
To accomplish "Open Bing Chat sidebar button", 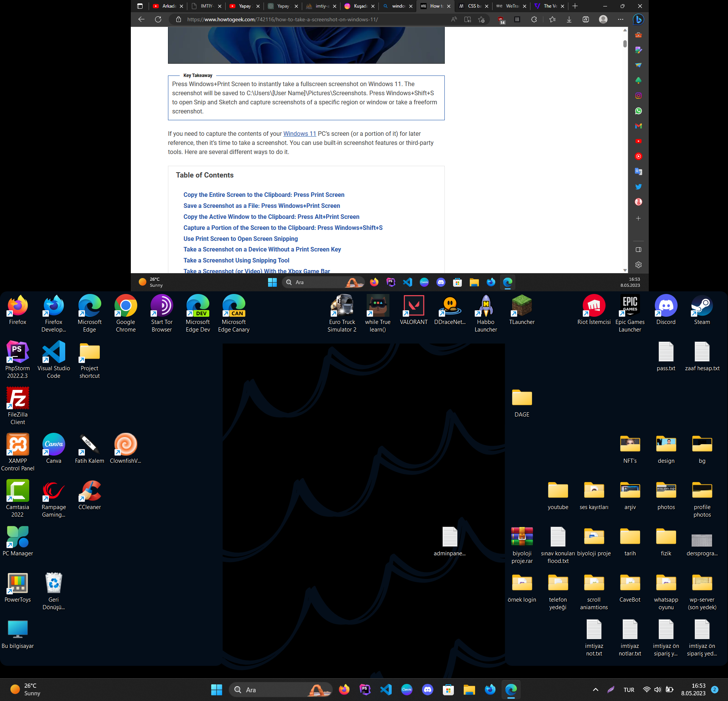I will tap(638, 19).
